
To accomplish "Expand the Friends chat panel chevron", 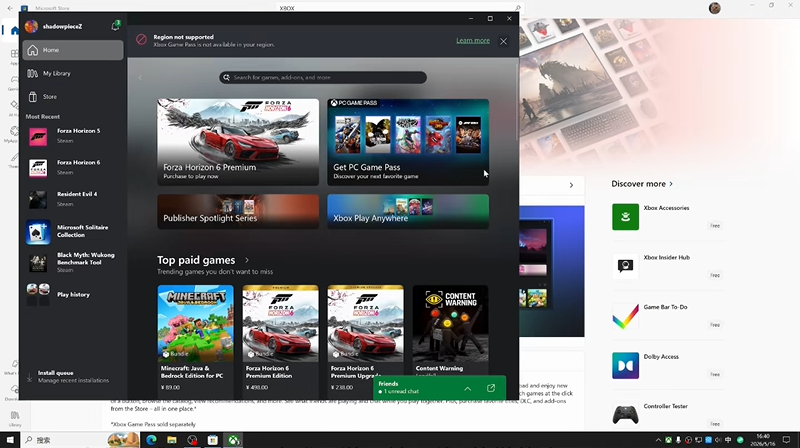I will [x=468, y=389].
